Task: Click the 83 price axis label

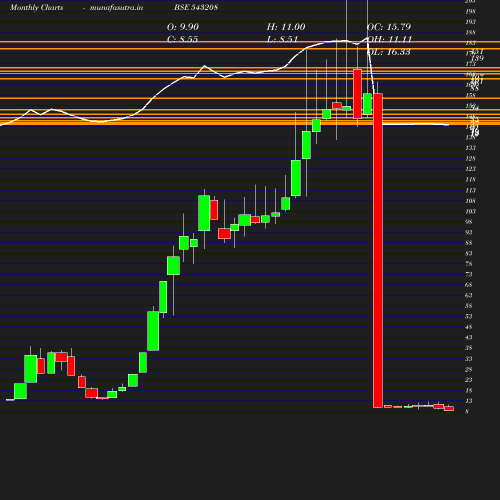Action: (x=469, y=253)
